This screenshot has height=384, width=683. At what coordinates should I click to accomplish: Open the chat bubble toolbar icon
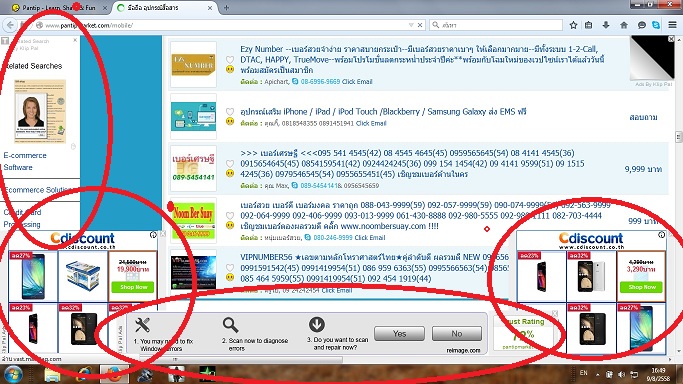[642, 25]
